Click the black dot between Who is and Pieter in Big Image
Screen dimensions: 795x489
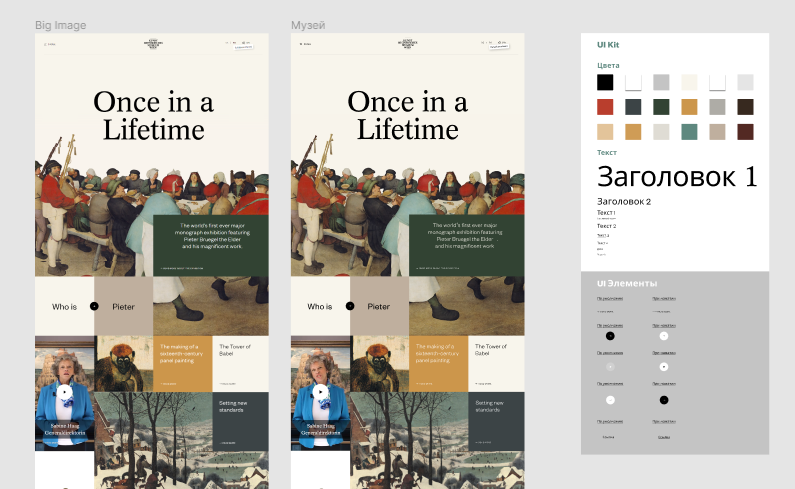tap(94, 306)
